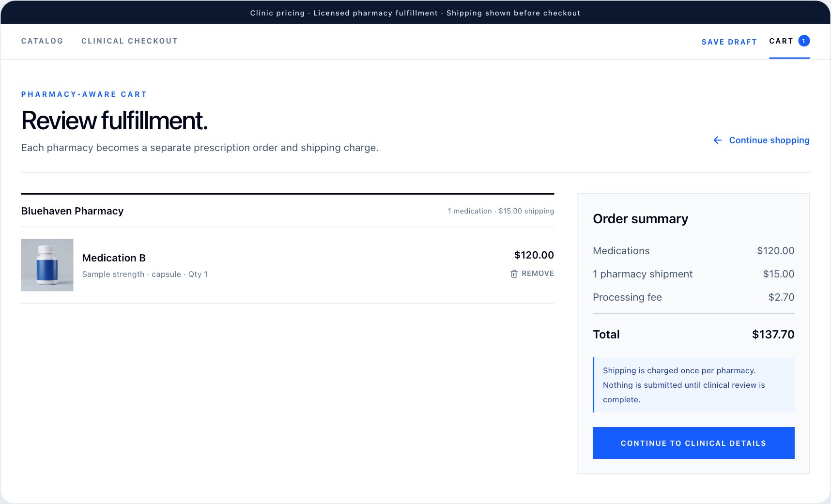Select the Cart tab label
Screen dimensions: 831x504
(781, 41)
